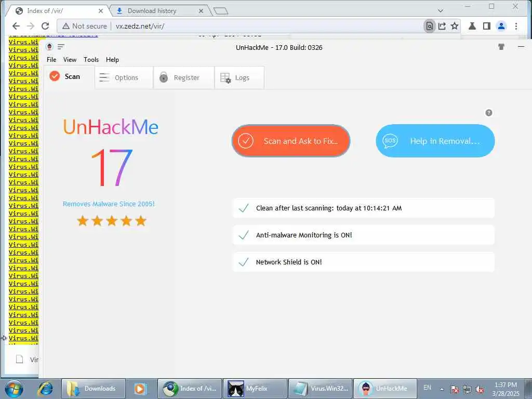
Task: Close the Download history tab
Action: [201, 11]
